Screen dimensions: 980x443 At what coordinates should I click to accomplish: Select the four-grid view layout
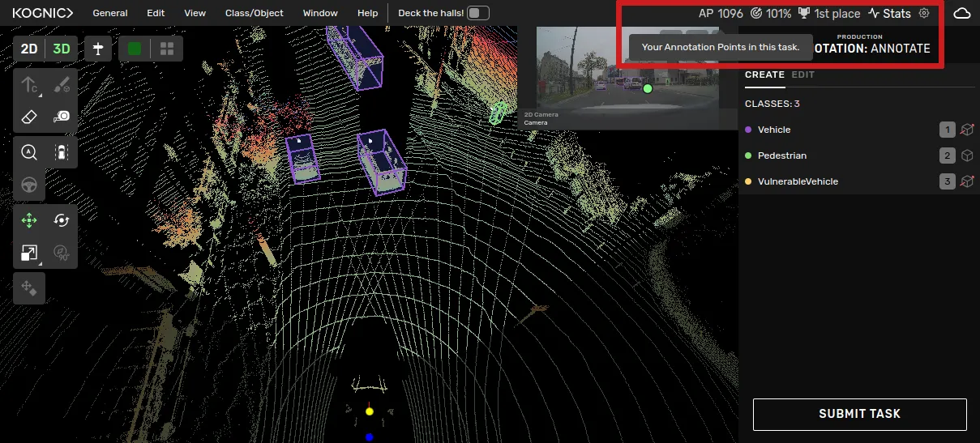(167, 49)
